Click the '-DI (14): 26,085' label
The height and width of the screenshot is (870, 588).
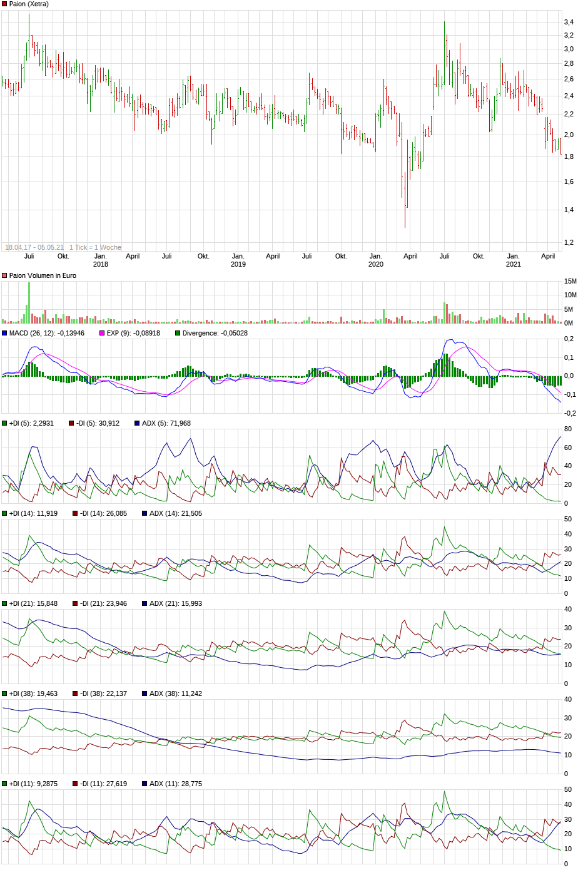103,514
